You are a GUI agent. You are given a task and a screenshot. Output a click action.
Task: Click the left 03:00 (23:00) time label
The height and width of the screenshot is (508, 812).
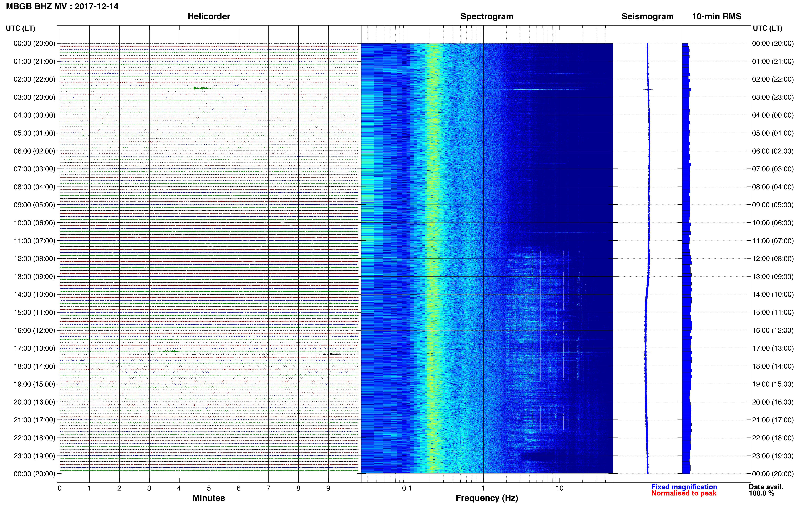(x=34, y=97)
